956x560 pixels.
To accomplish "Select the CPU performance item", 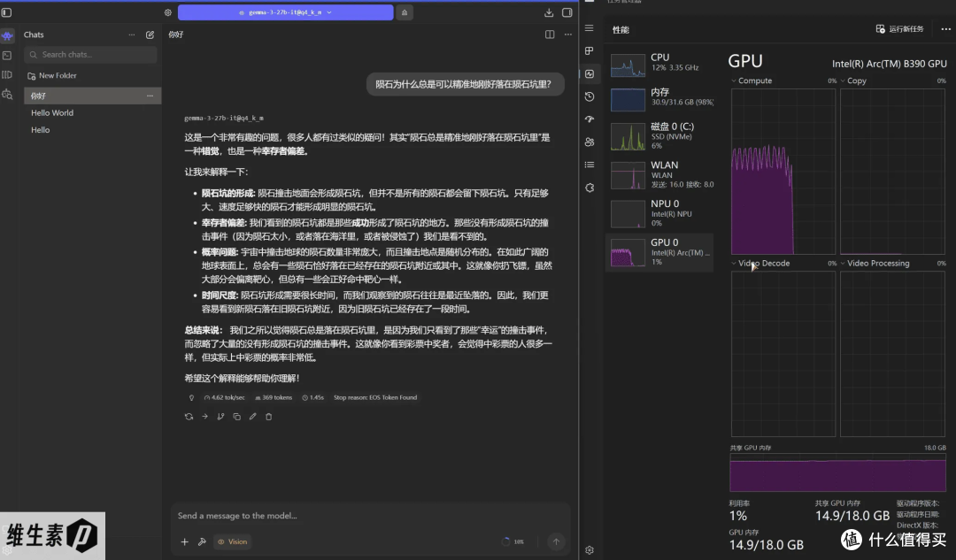I will [661, 65].
